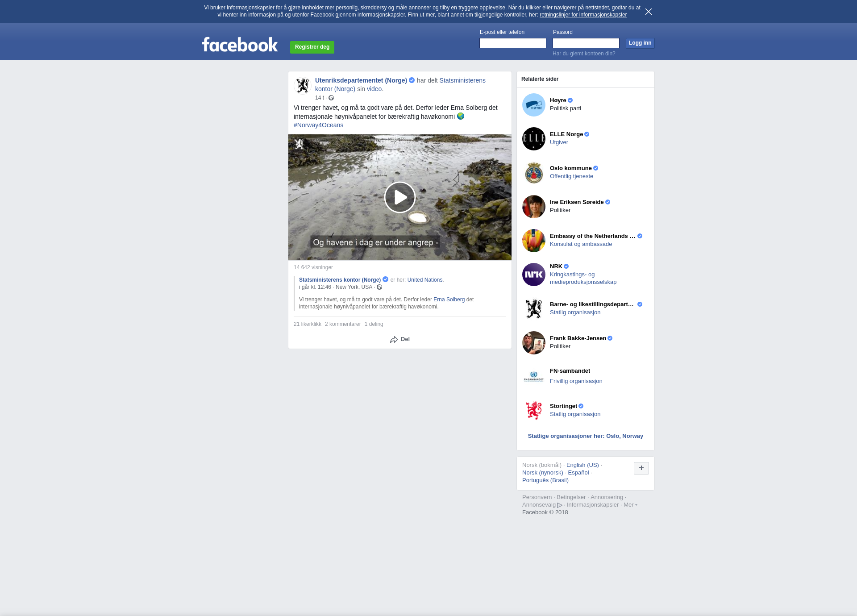Switch language to English (US)
This screenshot has width=857, height=616.
tap(582, 465)
